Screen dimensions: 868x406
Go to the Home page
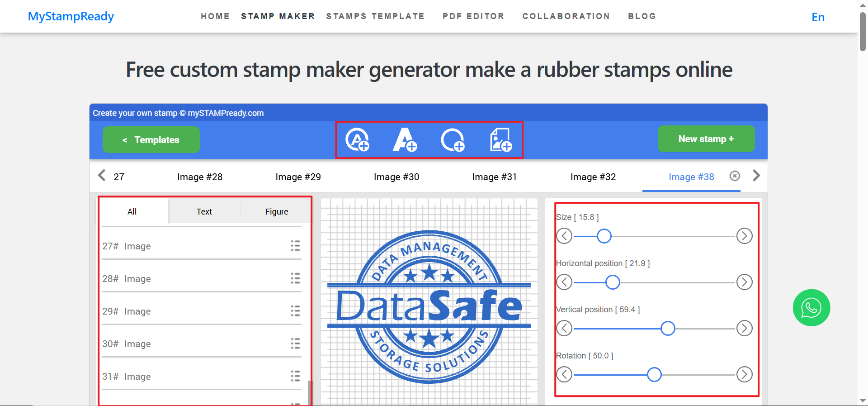(215, 16)
